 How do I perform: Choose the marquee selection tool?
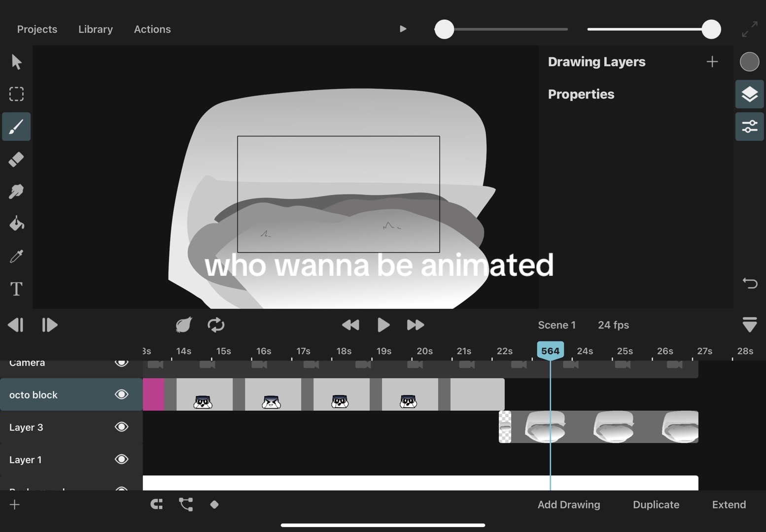(16, 94)
